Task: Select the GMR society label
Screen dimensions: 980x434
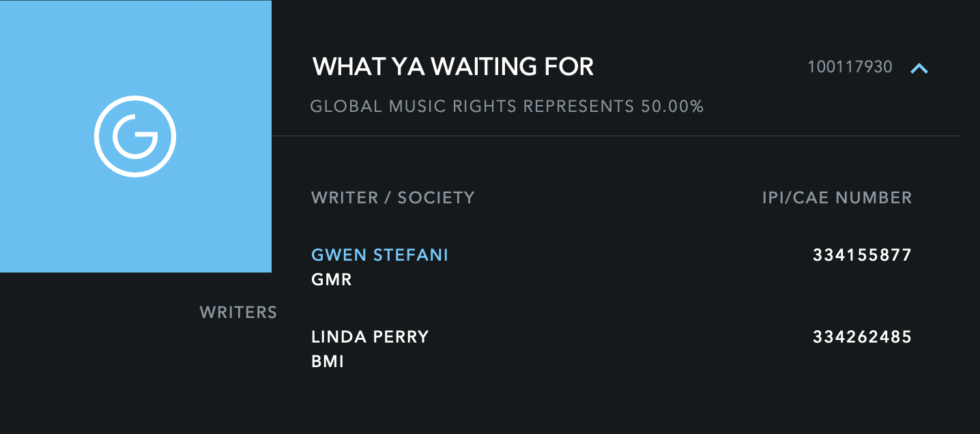Action: coord(332,279)
